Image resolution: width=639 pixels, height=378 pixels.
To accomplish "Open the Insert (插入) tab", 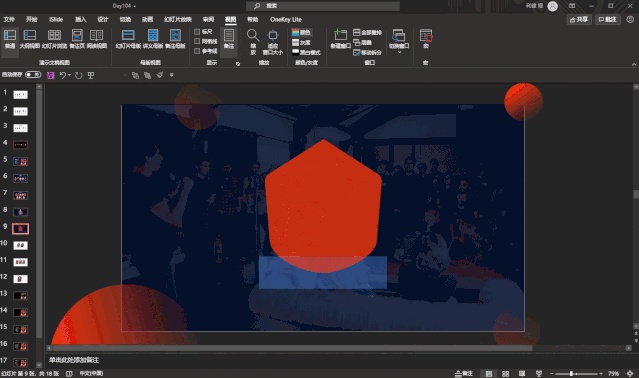I will pos(80,20).
